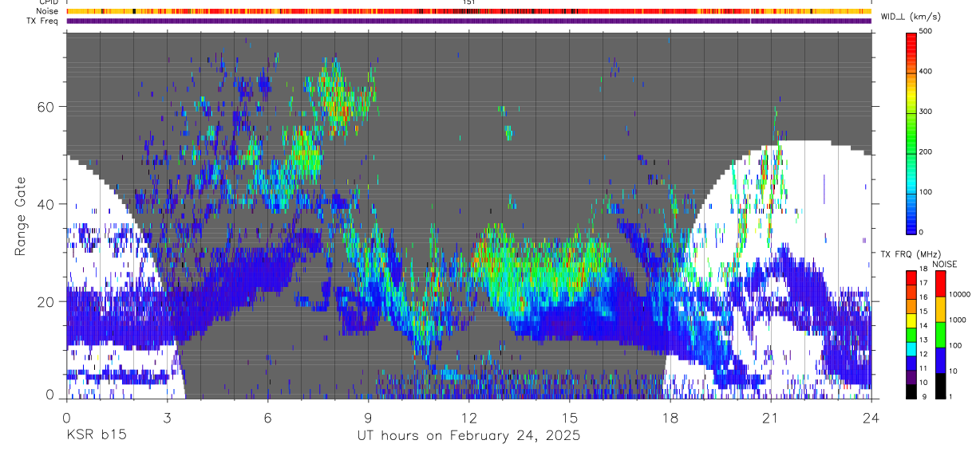This screenshot has width=980, height=452.
Task: Click the '15' hour tick on the UT axis
Action: pos(570,417)
